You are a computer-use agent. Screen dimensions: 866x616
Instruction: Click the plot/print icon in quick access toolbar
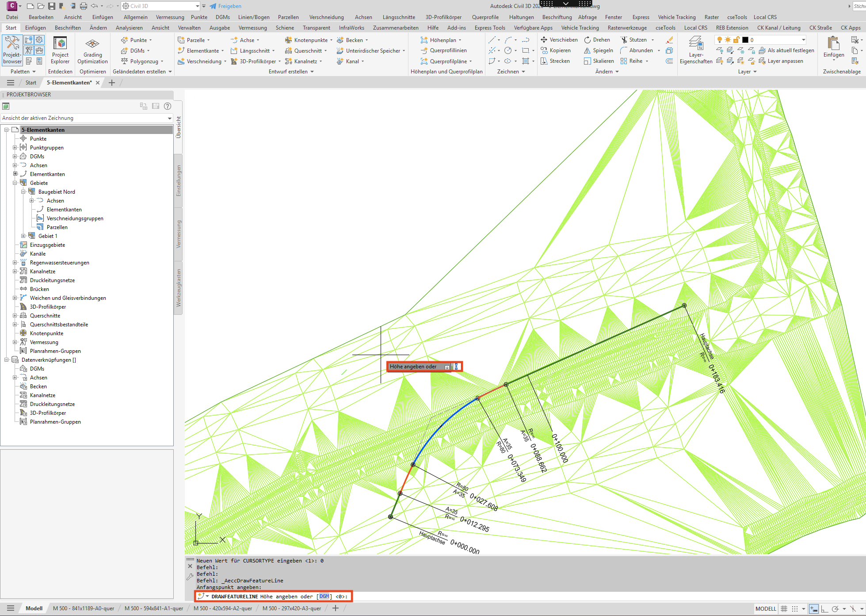[x=83, y=6]
